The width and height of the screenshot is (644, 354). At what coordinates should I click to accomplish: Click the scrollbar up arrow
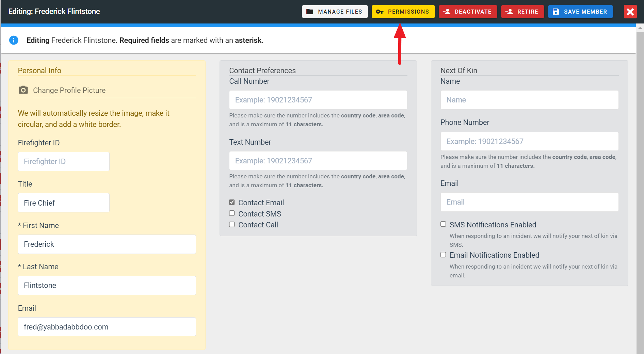click(x=640, y=28)
